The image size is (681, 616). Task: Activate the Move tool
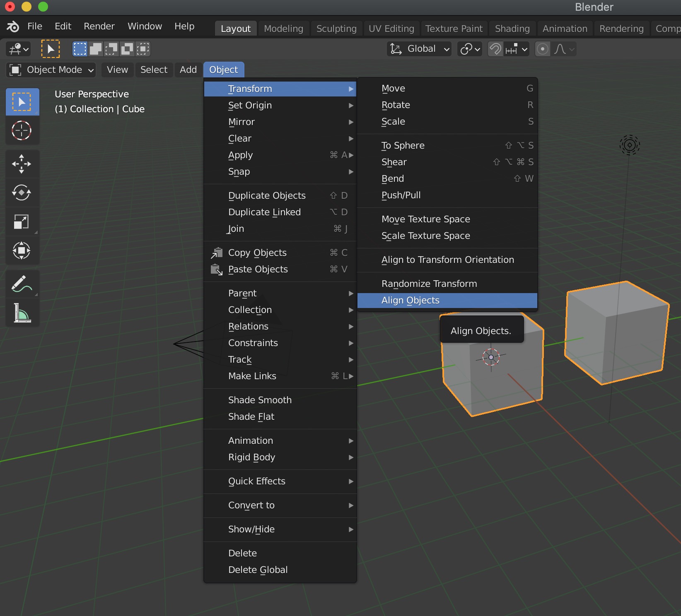tap(22, 164)
